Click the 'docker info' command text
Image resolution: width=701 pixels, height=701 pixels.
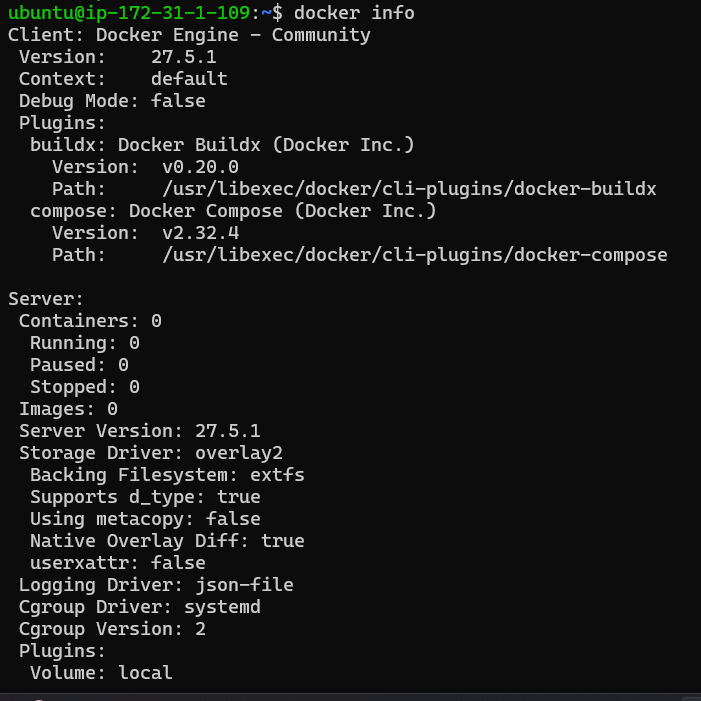tap(354, 13)
